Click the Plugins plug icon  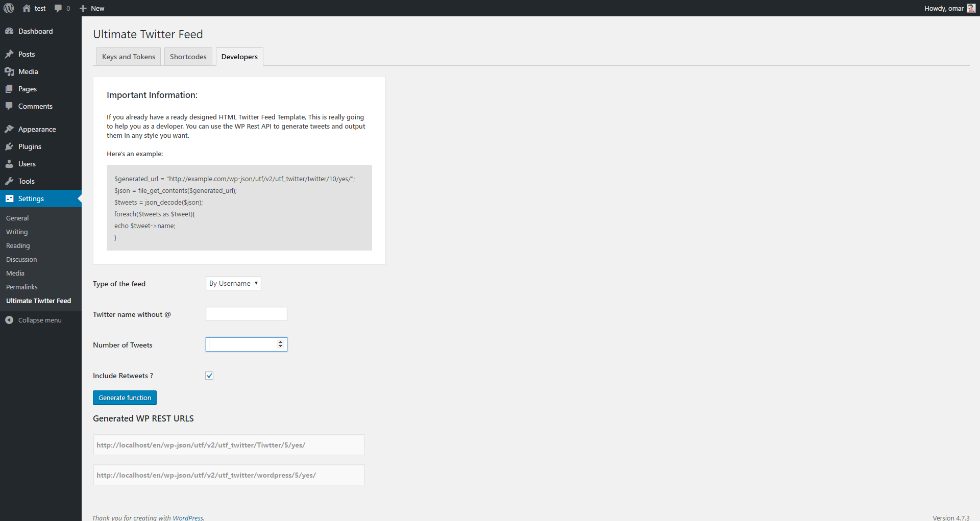click(x=9, y=146)
